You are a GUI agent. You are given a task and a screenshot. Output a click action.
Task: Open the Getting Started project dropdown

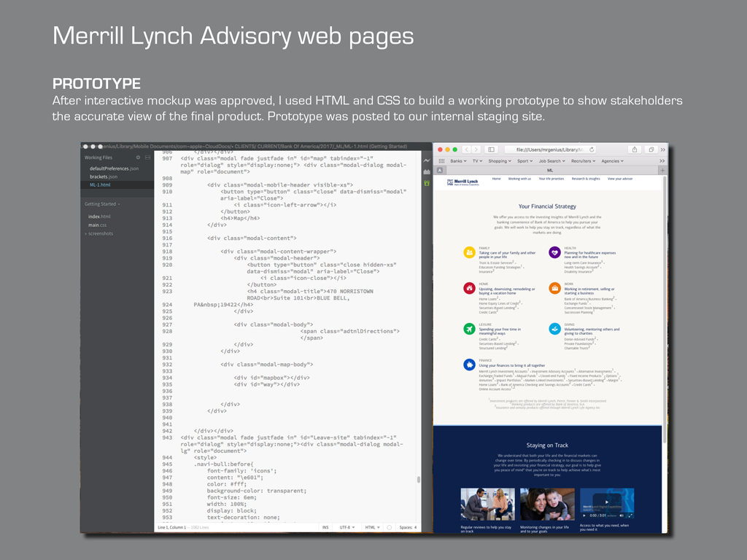pos(102,204)
